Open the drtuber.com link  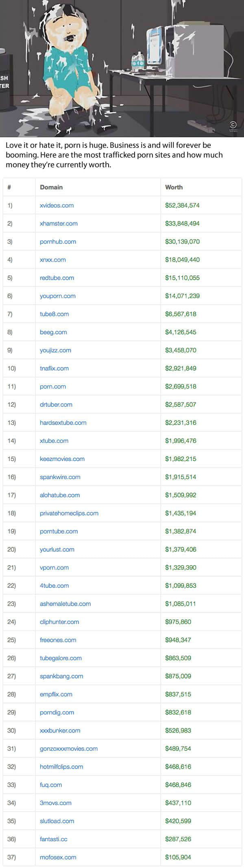pos(56,404)
